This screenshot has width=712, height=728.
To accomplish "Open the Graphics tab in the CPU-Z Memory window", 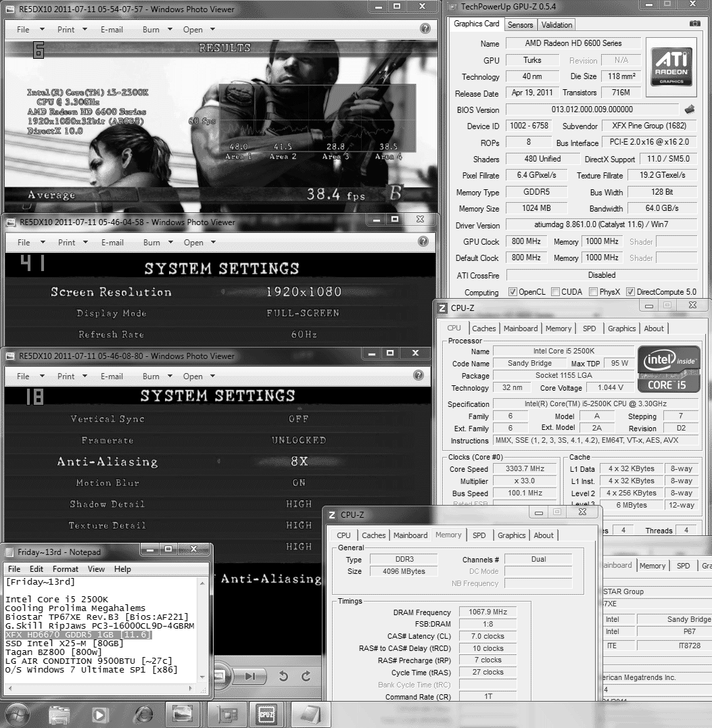I will point(511,535).
